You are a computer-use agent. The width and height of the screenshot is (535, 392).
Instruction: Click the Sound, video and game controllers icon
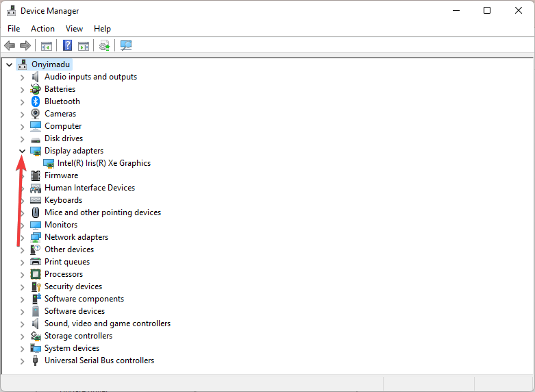pyautogui.click(x=36, y=323)
